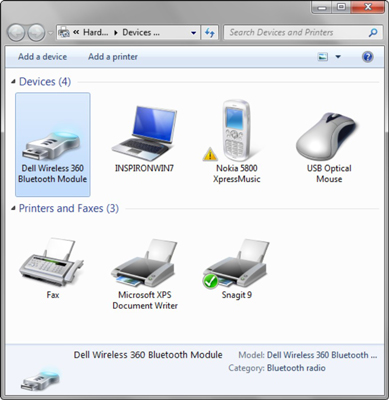Click Add a device

[42, 57]
